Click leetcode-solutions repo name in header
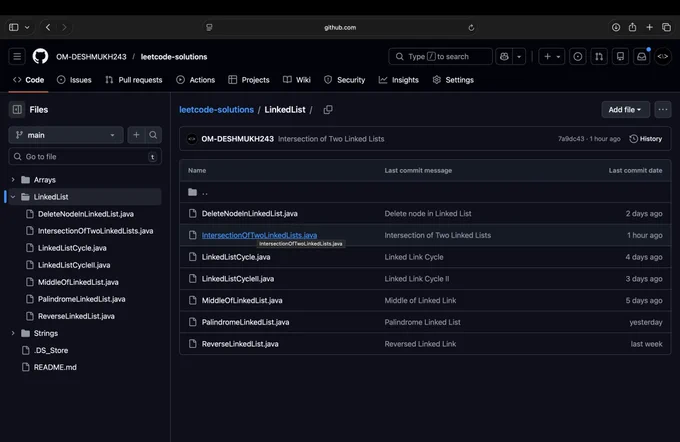This screenshot has width=680, height=442. (x=174, y=57)
